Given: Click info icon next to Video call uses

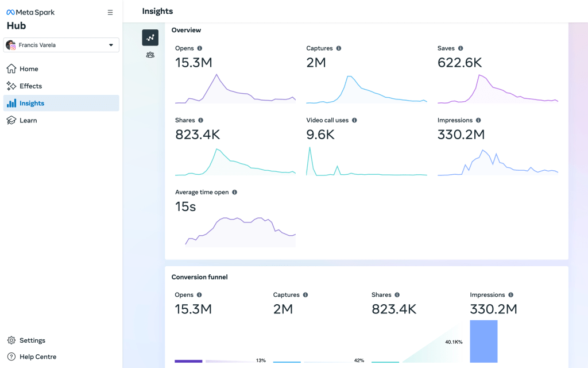Looking at the screenshot, I should point(354,120).
